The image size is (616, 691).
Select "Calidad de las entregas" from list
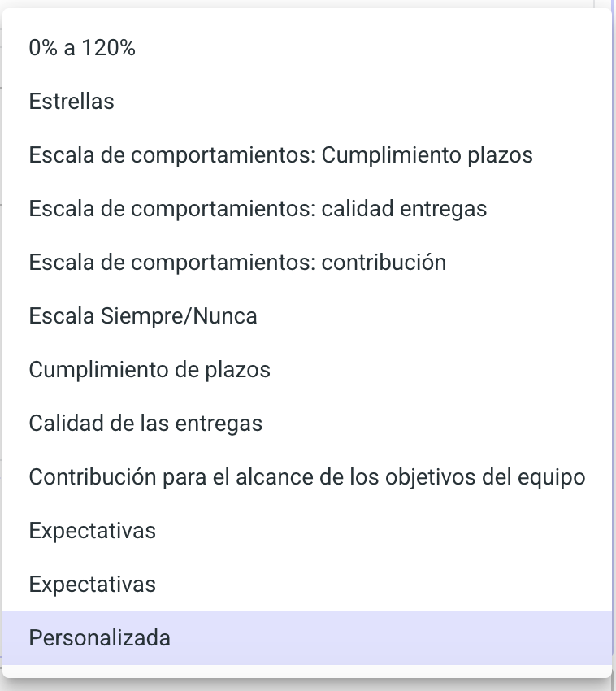[x=145, y=424]
